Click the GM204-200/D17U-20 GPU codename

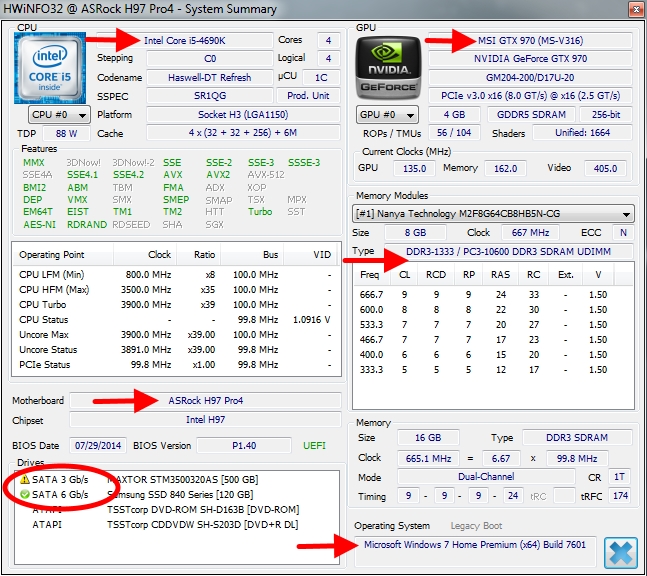pyautogui.click(x=530, y=78)
